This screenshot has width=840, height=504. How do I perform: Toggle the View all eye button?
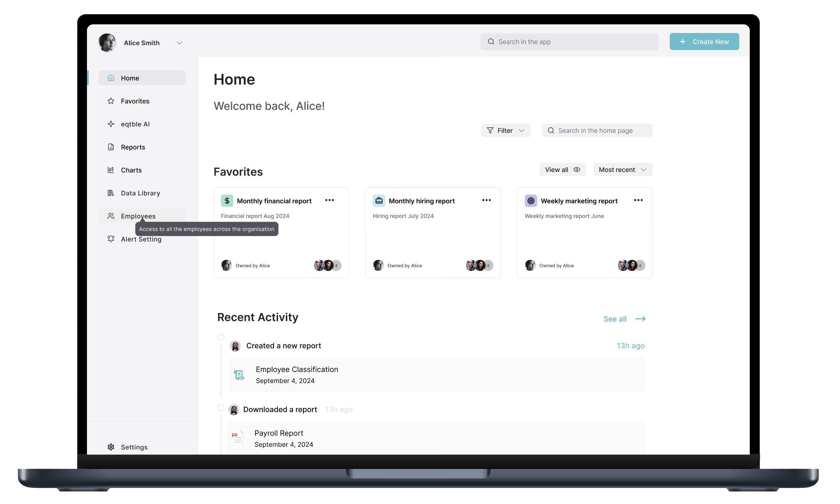click(x=562, y=169)
